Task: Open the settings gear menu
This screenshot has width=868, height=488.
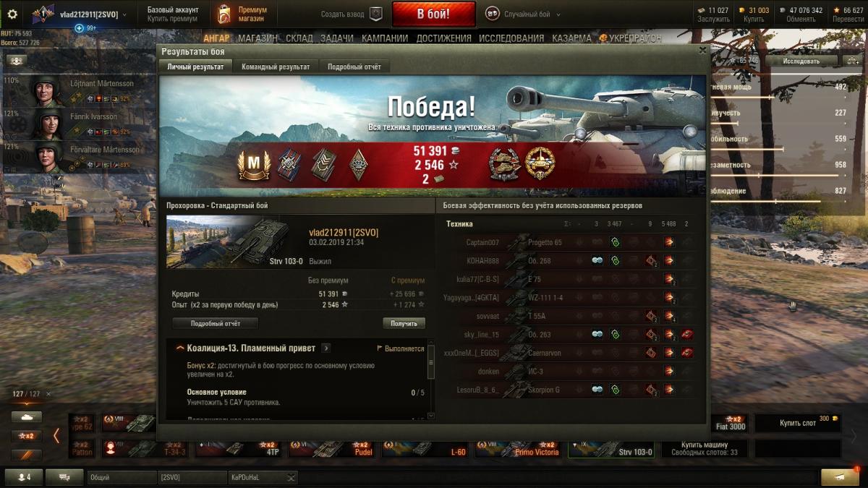Action: (x=12, y=14)
